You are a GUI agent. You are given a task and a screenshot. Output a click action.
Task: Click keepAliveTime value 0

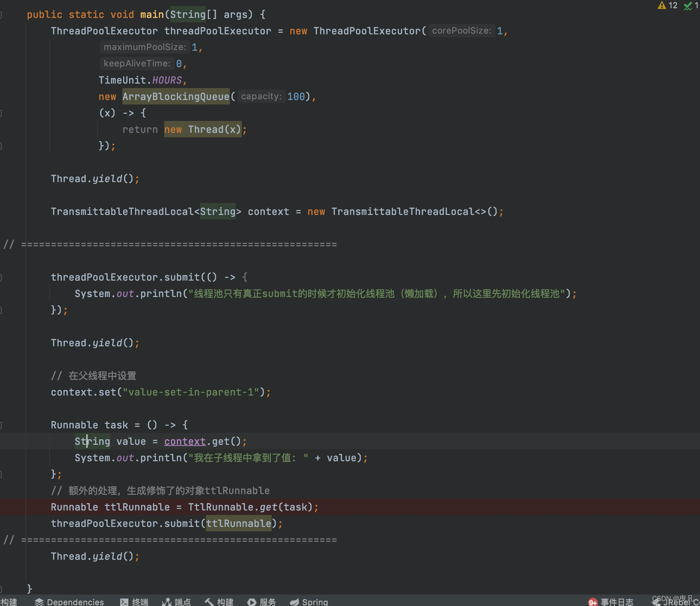click(179, 64)
